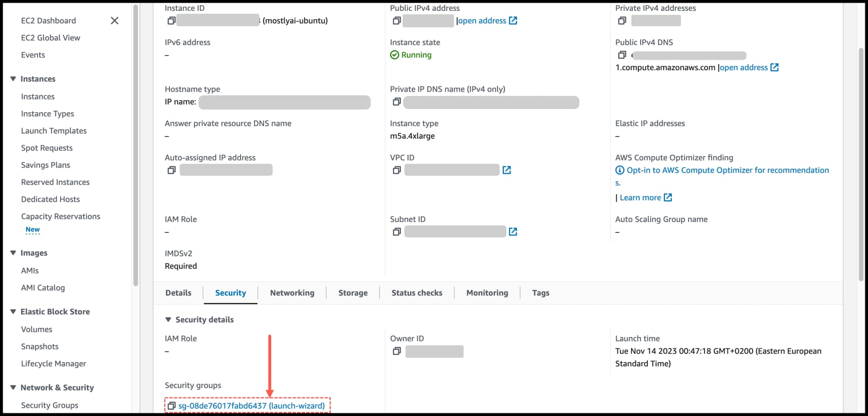Copy the Public IPv4 DNS
Viewport: 868px width, 416px height.
click(622, 55)
